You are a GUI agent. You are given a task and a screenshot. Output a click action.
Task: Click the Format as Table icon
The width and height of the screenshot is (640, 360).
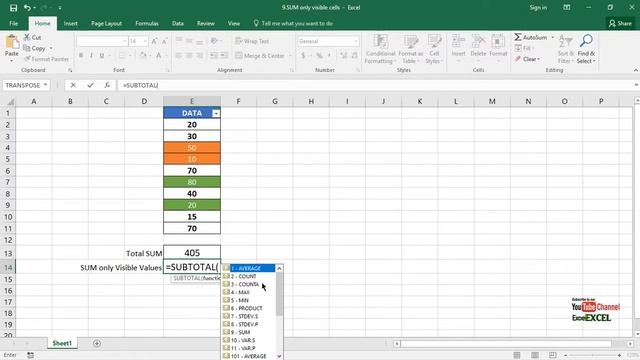[411, 42]
